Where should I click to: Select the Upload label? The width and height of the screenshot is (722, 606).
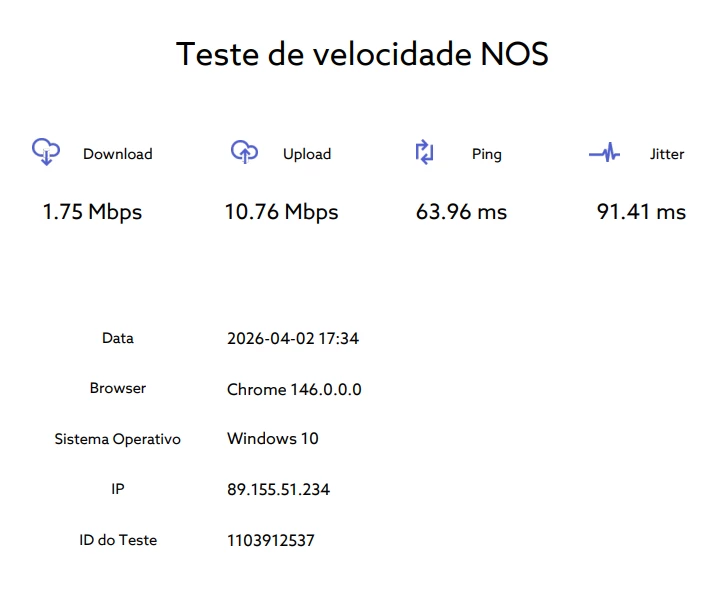coord(307,154)
